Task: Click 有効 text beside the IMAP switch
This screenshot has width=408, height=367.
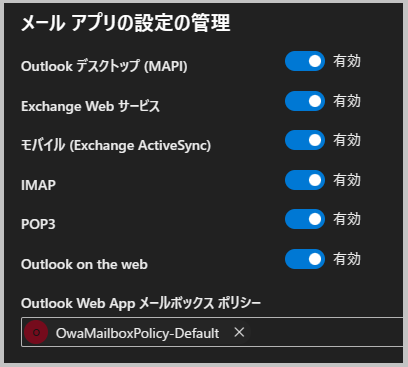Action: click(347, 180)
